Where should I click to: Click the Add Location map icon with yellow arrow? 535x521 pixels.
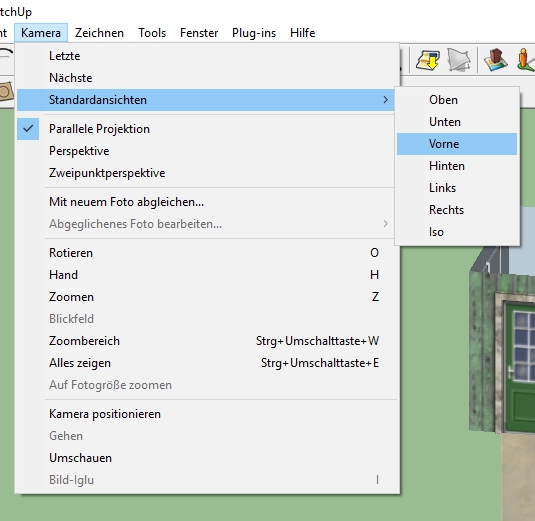(428, 60)
